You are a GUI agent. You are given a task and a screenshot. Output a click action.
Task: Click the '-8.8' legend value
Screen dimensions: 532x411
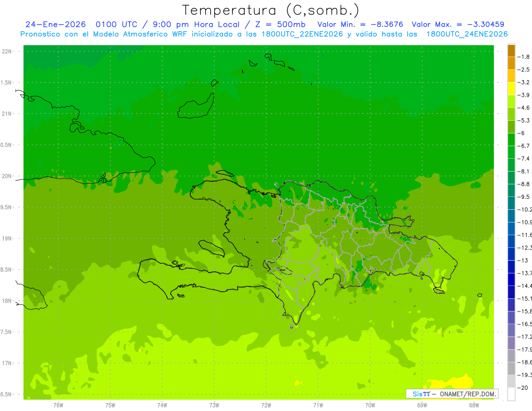(x=524, y=184)
